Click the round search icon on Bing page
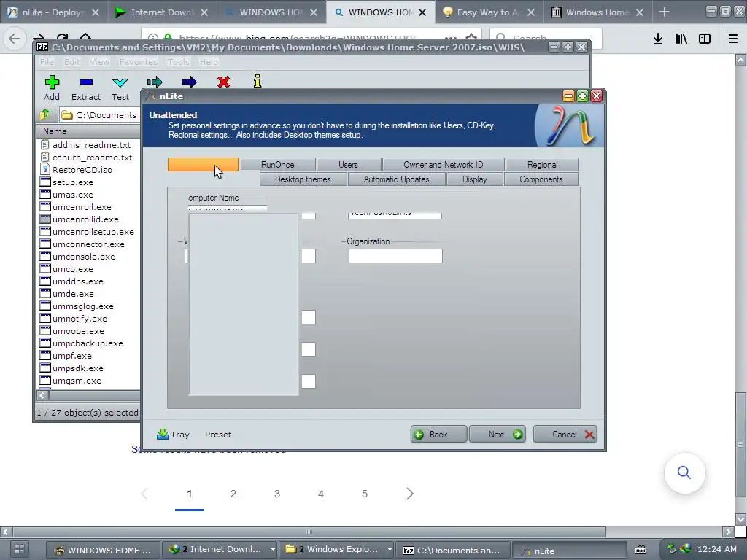Viewport: 747px width, 560px height. [x=684, y=472]
